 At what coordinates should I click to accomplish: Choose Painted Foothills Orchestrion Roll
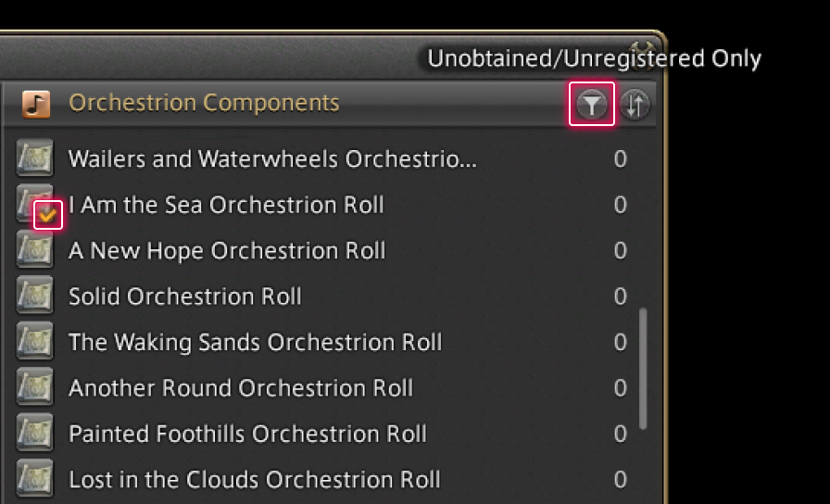tap(247, 433)
